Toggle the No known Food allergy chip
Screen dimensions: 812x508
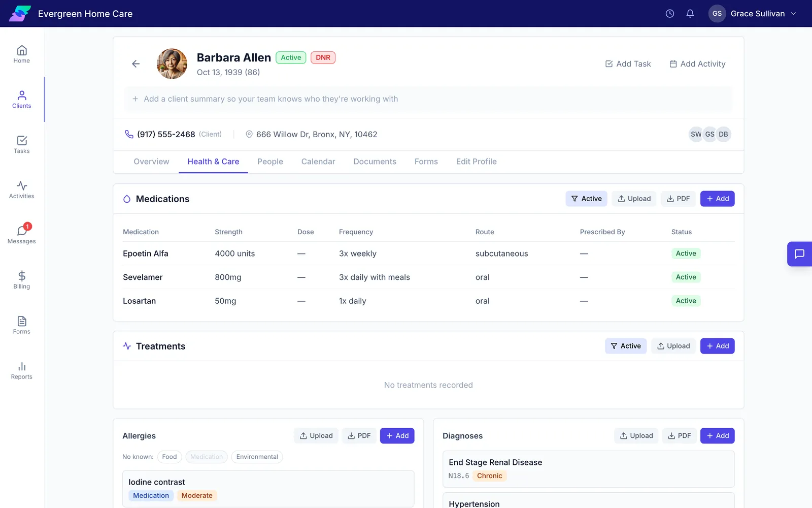[x=170, y=457]
